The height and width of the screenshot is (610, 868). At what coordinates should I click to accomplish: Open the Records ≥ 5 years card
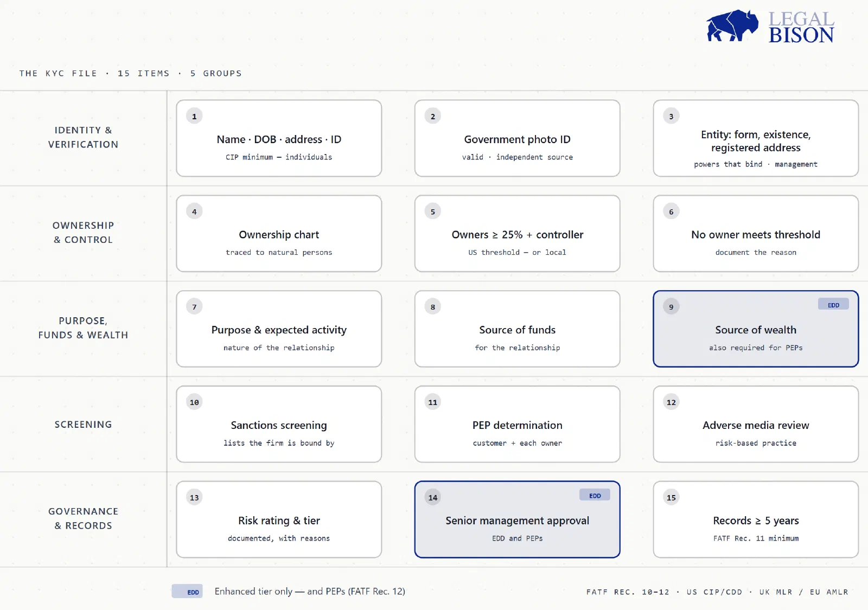[756, 519]
